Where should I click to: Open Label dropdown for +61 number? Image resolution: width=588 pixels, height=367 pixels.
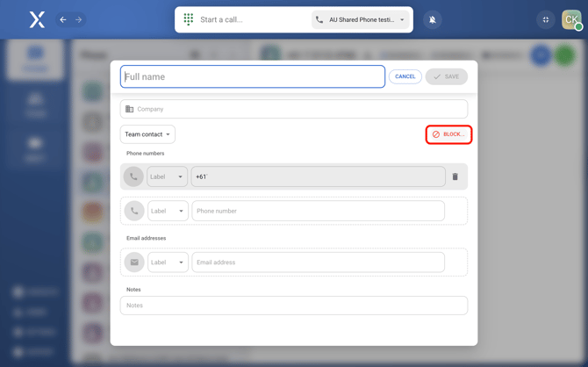point(167,176)
